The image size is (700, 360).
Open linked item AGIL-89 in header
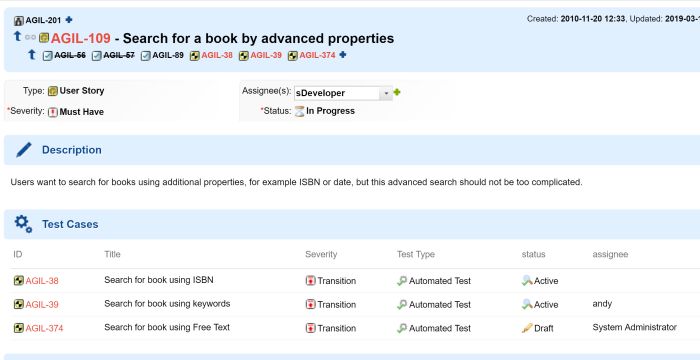click(168, 55)
